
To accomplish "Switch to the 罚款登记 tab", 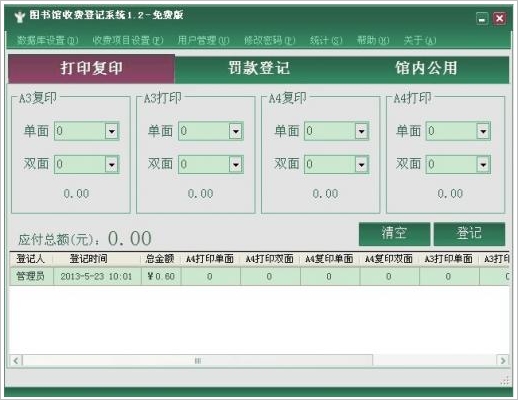I will (259, 69).
